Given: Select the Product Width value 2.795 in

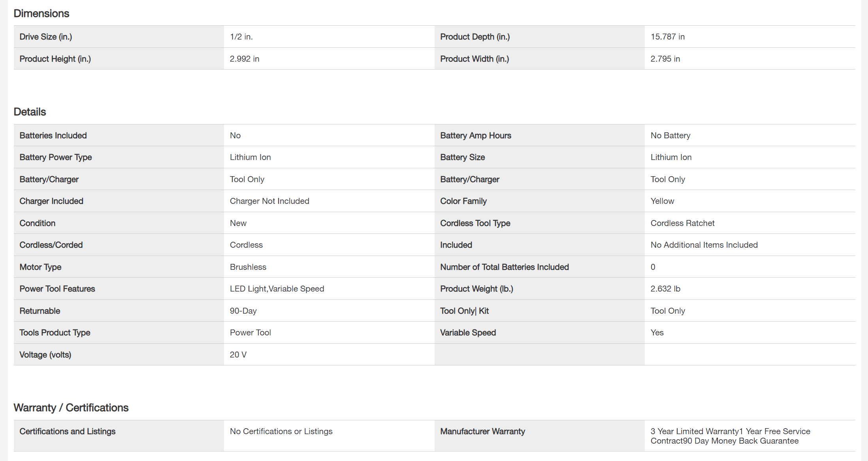Looking at the screenshot, I should pos(665,59).
